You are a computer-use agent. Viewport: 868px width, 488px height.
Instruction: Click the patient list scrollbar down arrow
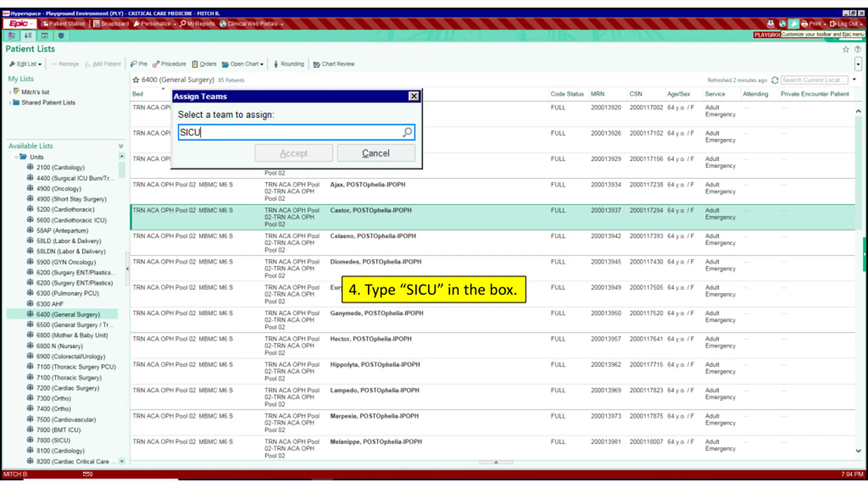tap(859, 451)
